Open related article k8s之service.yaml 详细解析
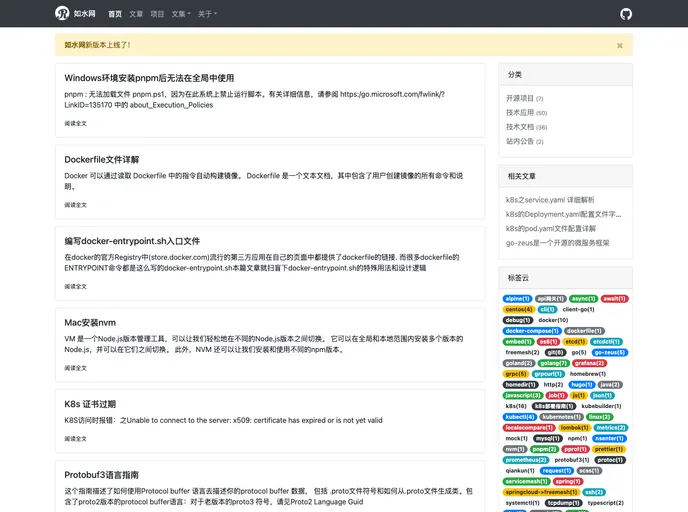The width and height of the screenshot is (688, 512). click(x=549, y=200)
